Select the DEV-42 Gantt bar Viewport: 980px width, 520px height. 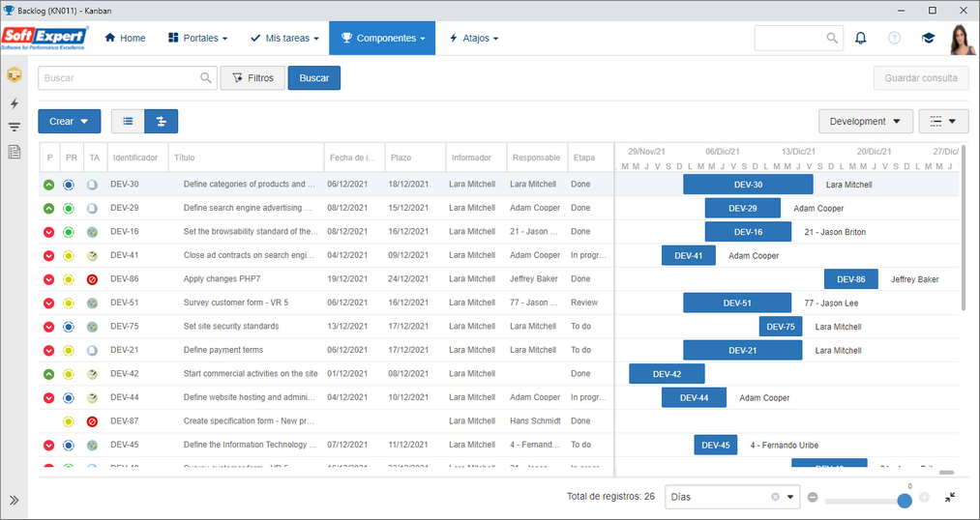coord(667,375)
